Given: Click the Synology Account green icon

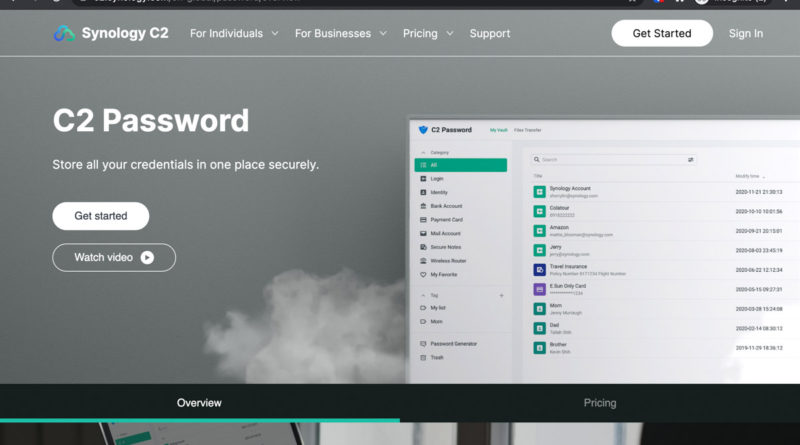Looking at the screenshot, I should tap(539, 191).
